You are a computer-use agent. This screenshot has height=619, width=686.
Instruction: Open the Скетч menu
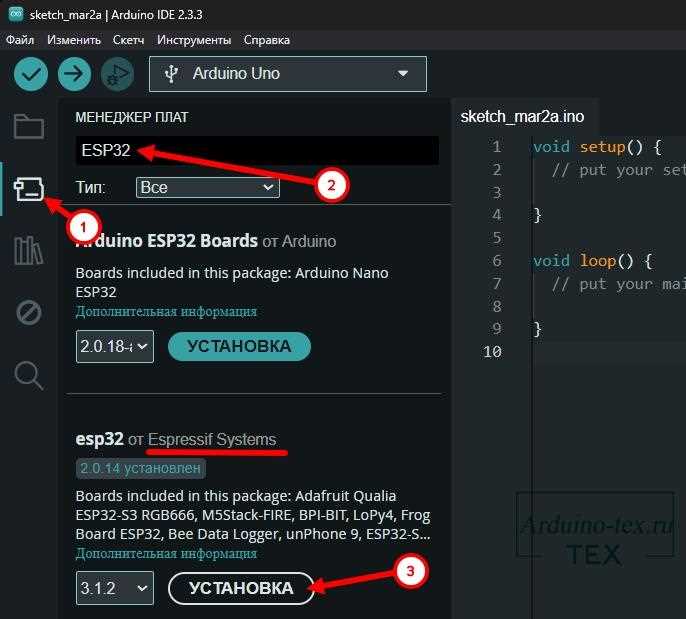coord(128,40)
